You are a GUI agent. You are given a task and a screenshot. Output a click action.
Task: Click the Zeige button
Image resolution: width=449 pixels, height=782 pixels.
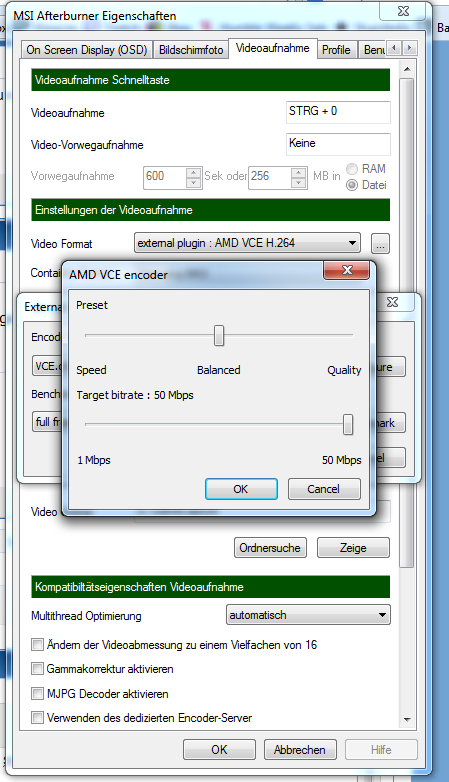click(353, 548)
